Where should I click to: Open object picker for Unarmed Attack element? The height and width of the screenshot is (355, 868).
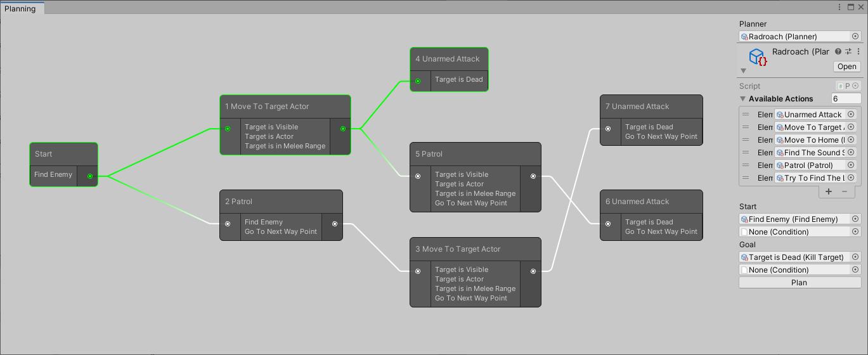point(851,115)
